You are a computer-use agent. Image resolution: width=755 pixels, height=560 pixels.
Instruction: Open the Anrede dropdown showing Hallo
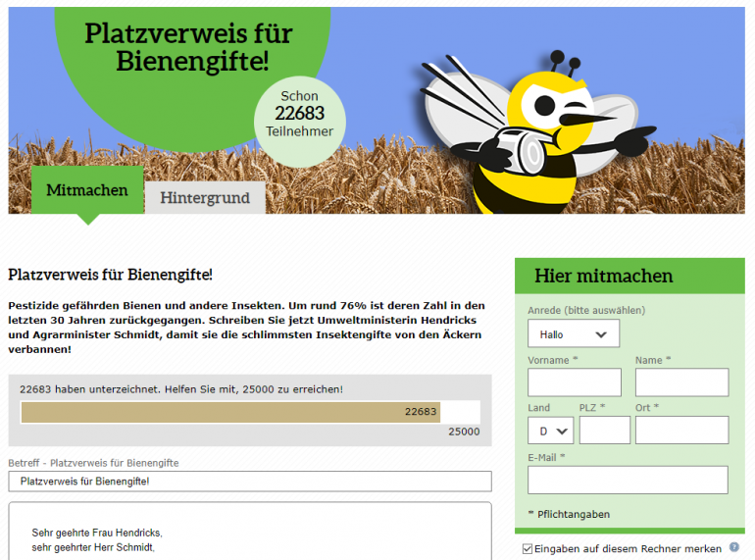[x=574, y=333]
